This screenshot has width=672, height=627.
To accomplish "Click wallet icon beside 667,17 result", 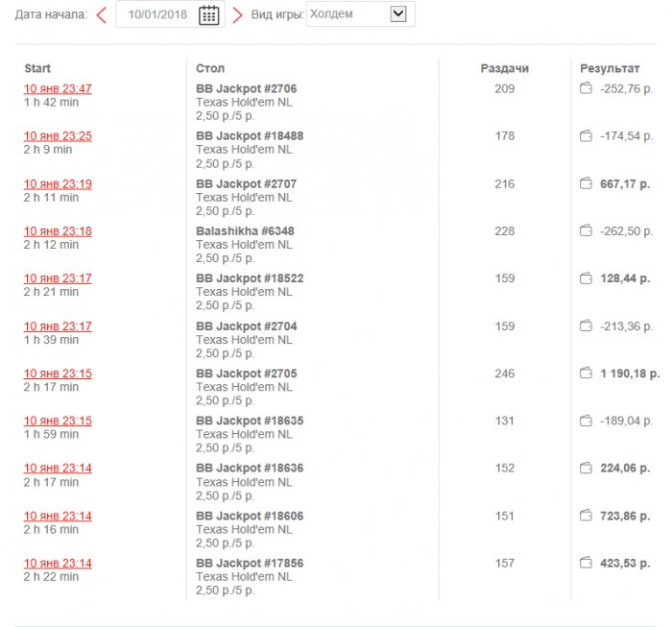I will tap(586, 183).
